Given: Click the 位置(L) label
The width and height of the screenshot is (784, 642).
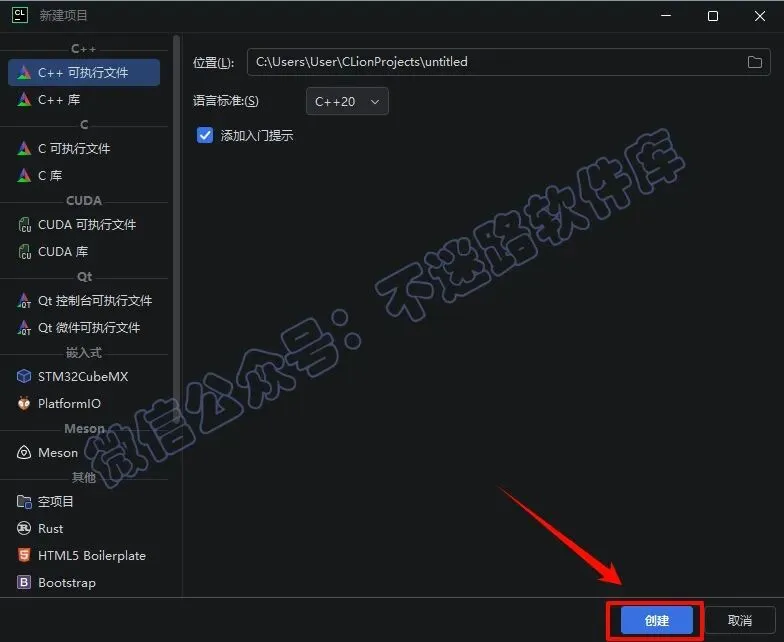Looking at the screenshot, I should pyautogui.click(x=214, y=62).
